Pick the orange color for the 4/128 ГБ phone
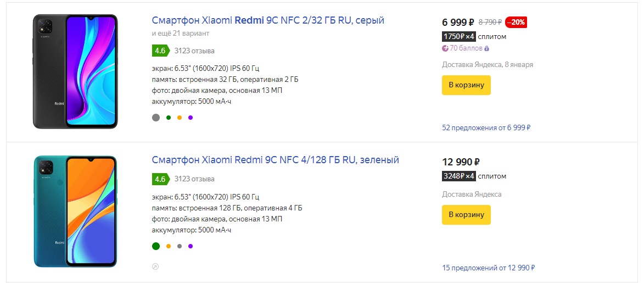The image size is (644, 283). 169,246
